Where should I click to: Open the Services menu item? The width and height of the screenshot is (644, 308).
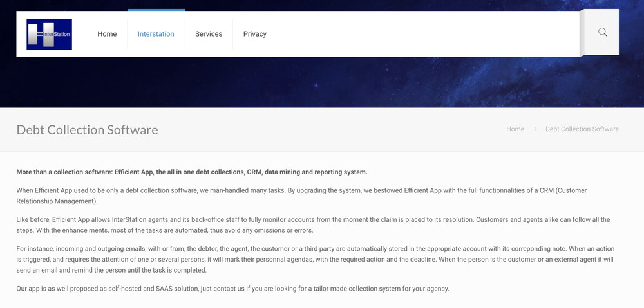click(x=209, y=34)
